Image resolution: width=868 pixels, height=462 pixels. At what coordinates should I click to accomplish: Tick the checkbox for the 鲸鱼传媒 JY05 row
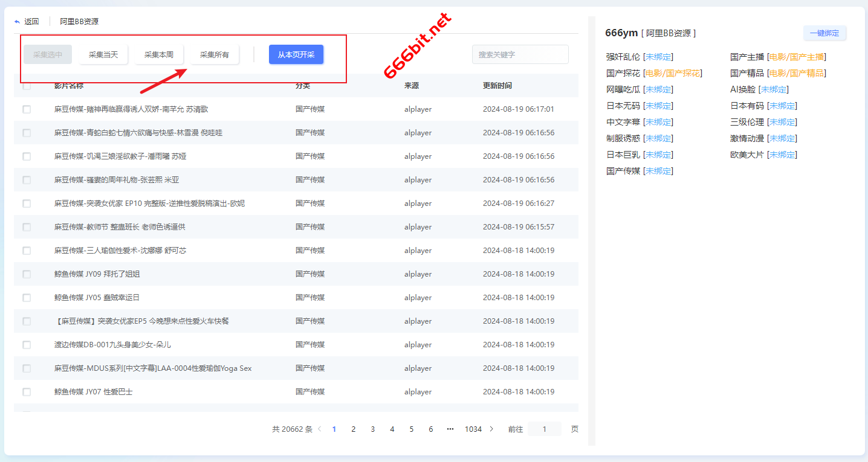pyautogui.click(x=27, y=298)
